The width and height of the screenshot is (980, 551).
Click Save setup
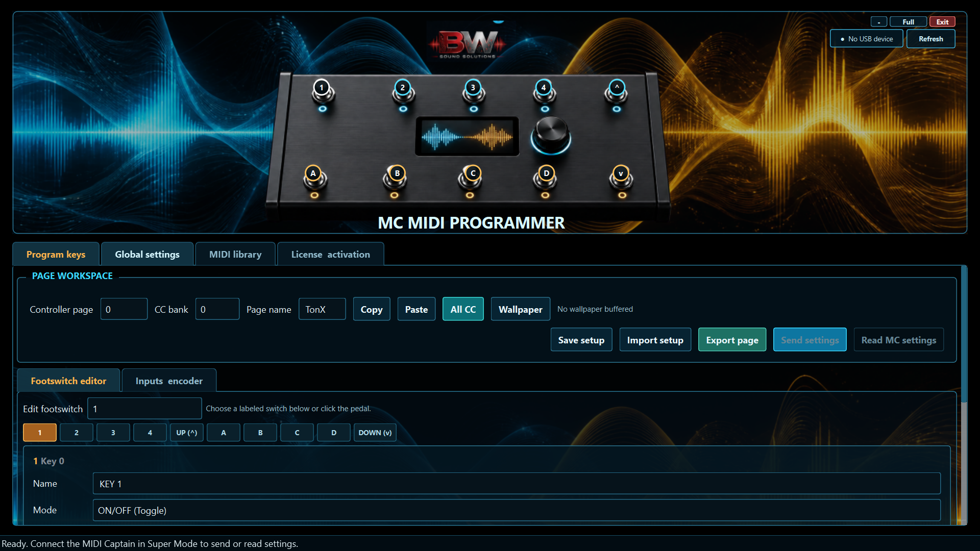click(581, 340)
